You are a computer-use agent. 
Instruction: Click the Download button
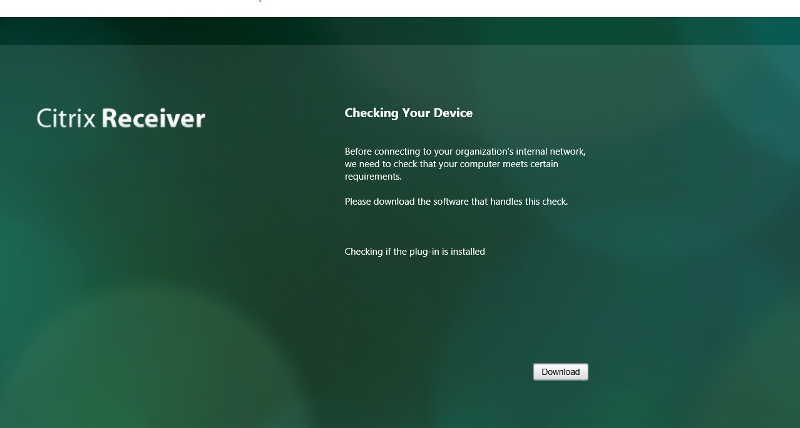[561, 372]
